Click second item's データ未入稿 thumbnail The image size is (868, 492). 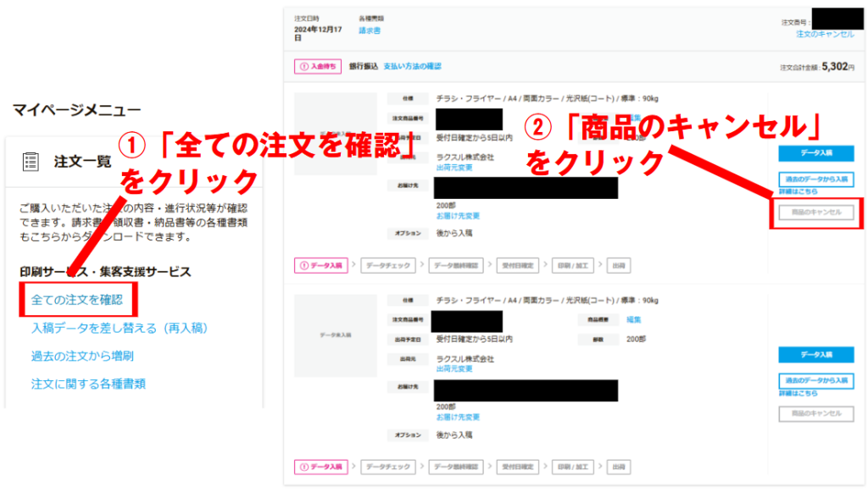click(335, 335)
